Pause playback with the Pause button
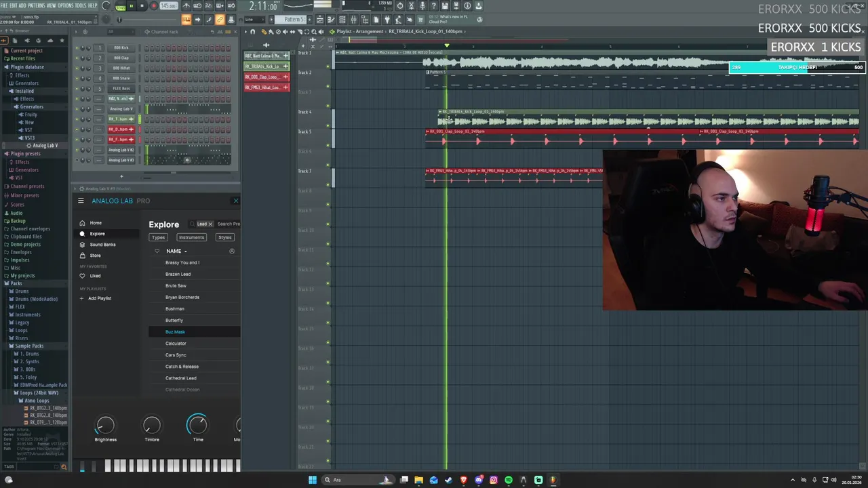 point(132,5)
